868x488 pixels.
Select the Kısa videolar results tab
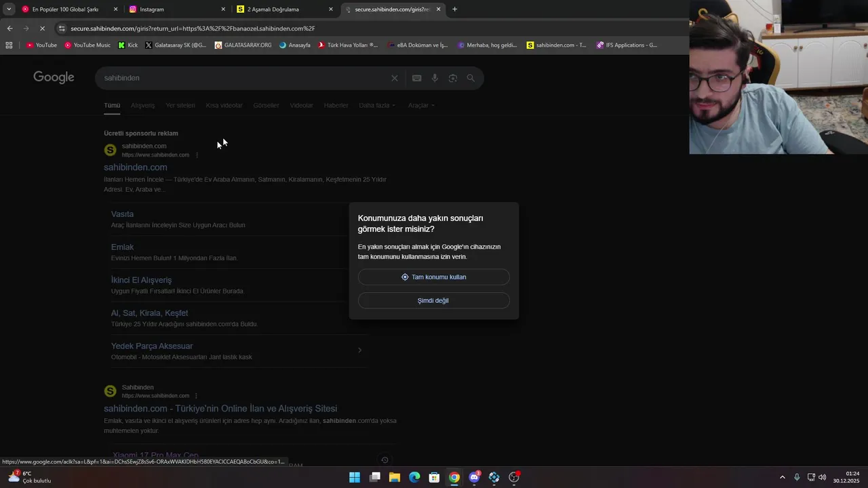pos(224,105)
